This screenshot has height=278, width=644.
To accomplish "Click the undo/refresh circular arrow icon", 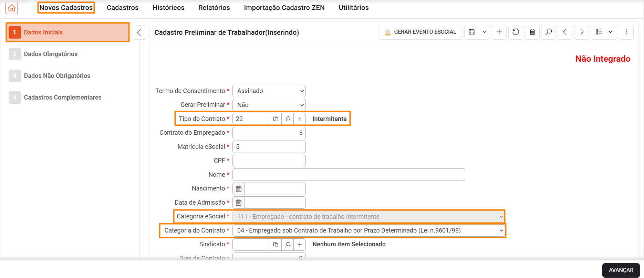I will (516, 32).
